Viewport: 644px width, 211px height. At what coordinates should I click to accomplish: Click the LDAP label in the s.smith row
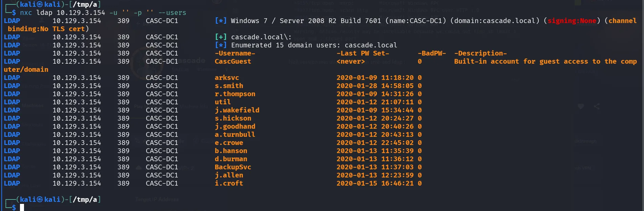pyautogui.click(x=12, y=86)
